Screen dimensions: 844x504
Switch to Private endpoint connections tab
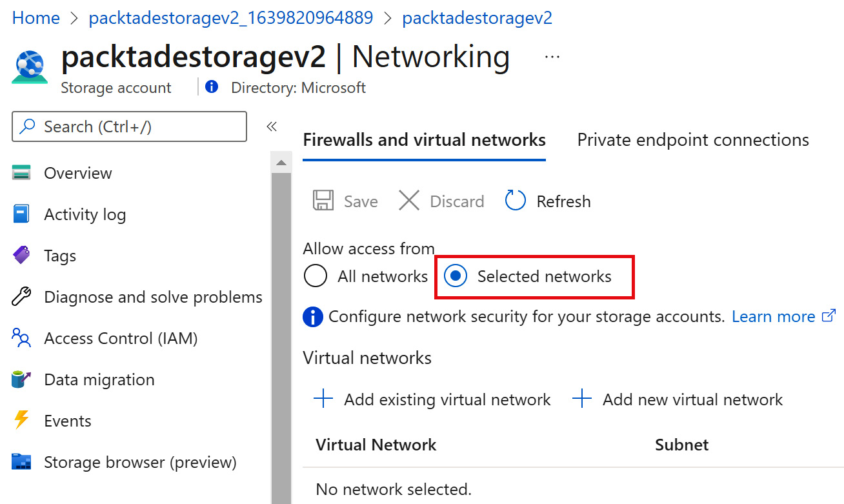[x=693, y=140]
